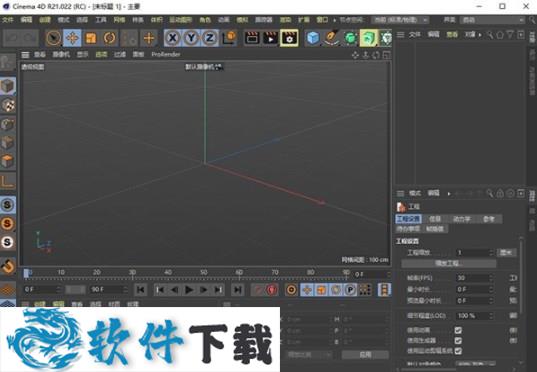Viewport: 537px width, 372px height.
Task: Open the coordinate mode dropdown left of Apply
Action: 309,355
